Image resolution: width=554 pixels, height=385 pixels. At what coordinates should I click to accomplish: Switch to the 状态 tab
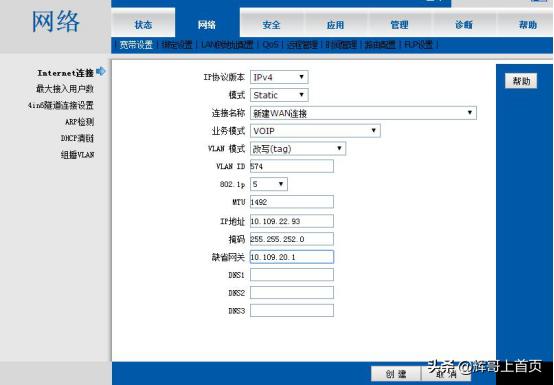pyautogui.click(x=143, y=25)
